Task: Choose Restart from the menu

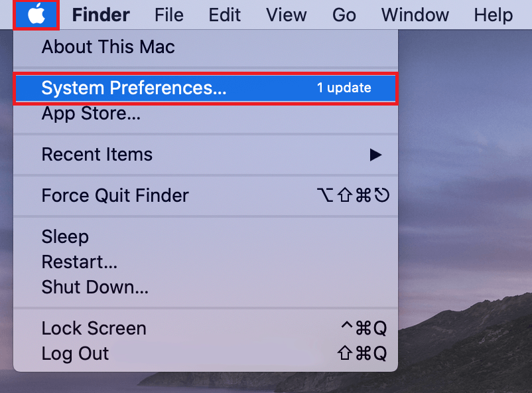Action: click(x=79, y=262)
